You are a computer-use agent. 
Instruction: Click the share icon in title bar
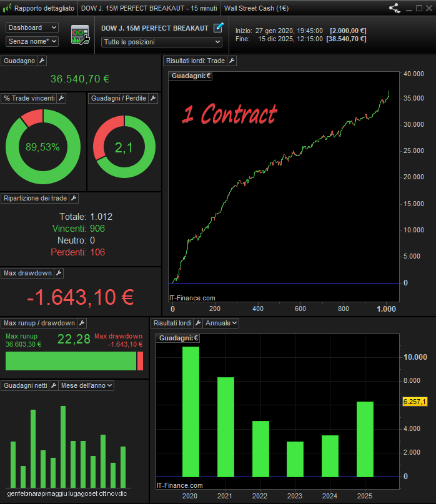394,9
